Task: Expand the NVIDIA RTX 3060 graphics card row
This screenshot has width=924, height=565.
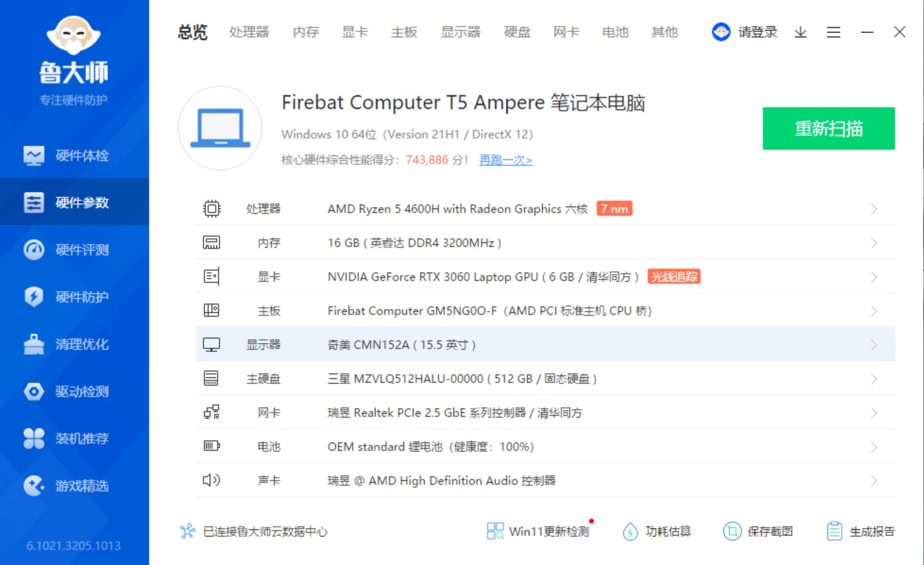Action: pos(874,276)
